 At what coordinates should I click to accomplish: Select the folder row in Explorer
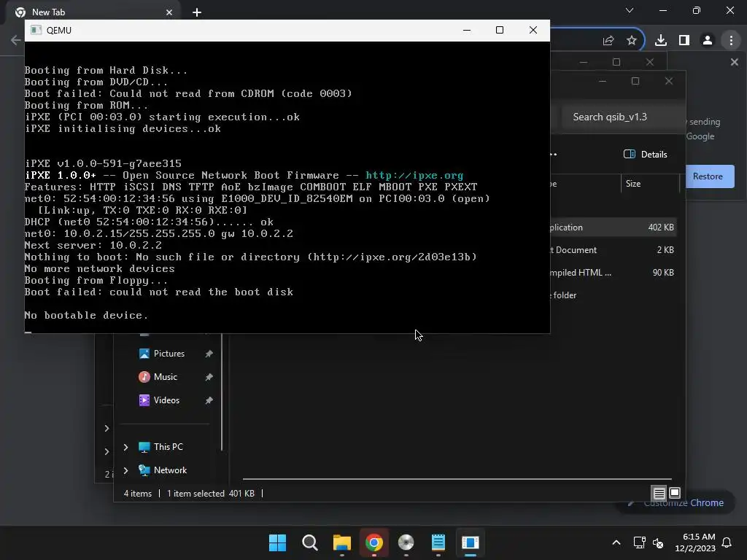(x=613, y=295)
